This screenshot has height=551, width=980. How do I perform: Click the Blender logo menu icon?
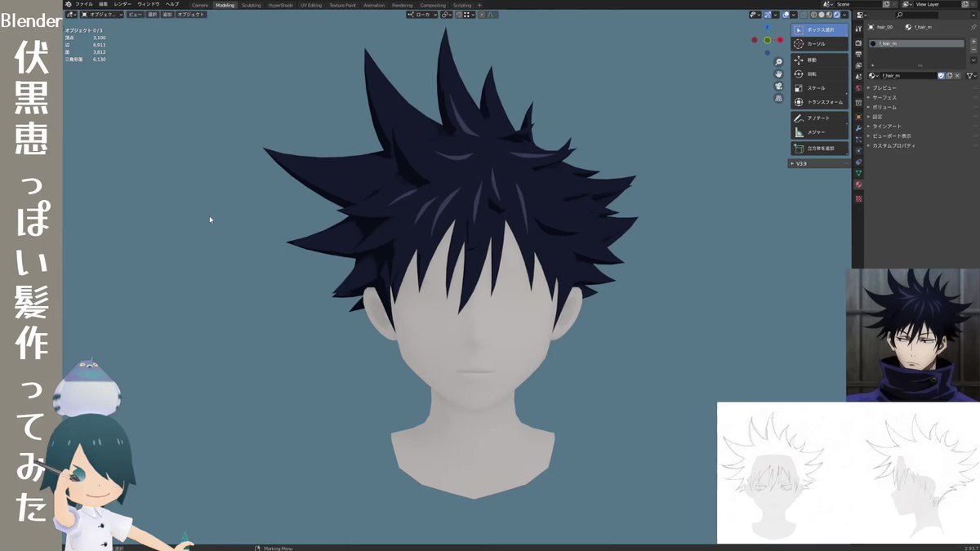pos(69,4)
